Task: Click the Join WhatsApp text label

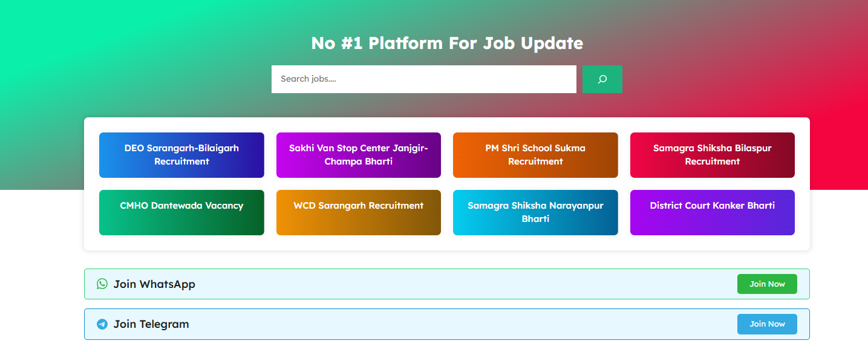Action: pos(154,284)
